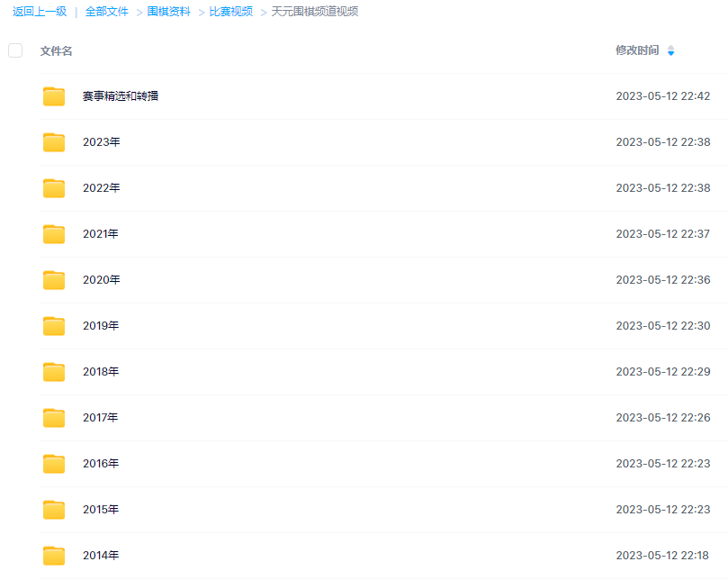Viewport: 728px width, 580px height.
Task: Navigate to 全部文件 in breadcrumb
Action: point(107,12)
